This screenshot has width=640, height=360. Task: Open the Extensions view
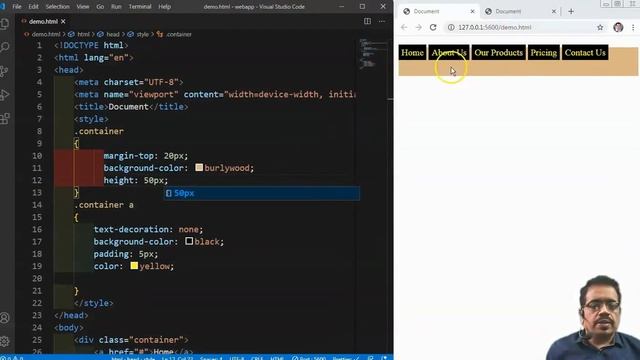tap(5, 119)
